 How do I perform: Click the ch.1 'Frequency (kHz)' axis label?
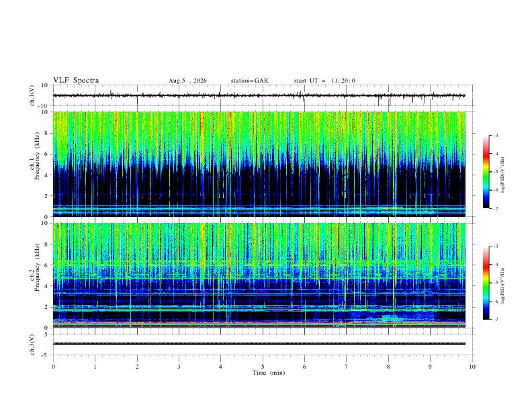pos(38,156)
